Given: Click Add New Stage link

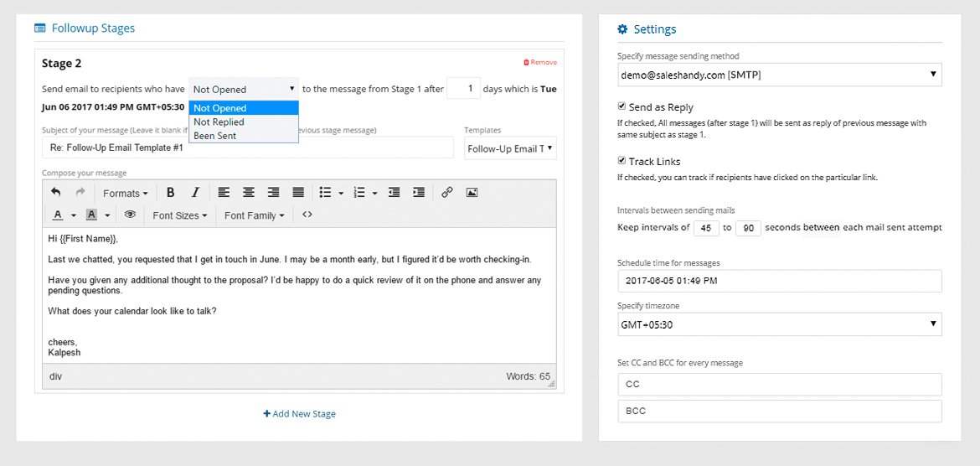Looking at the screenshot, I should click(299, 414).
